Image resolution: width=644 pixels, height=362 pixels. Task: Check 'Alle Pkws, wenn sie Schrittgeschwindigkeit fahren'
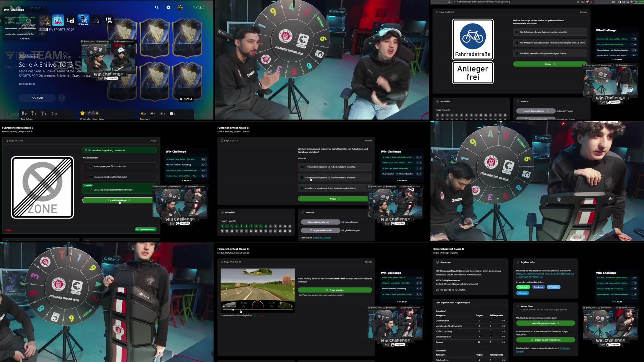(x=550, y=54)
